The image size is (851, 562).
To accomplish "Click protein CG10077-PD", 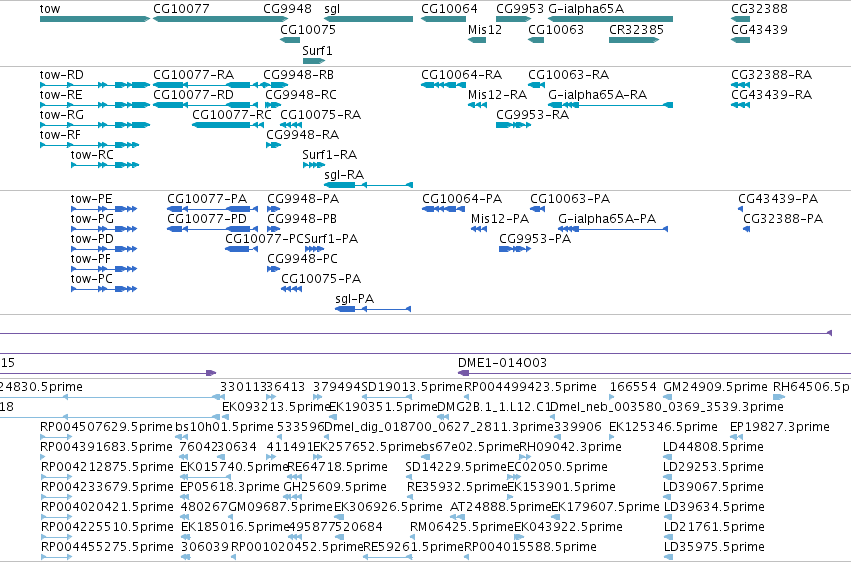I will 212,229.
